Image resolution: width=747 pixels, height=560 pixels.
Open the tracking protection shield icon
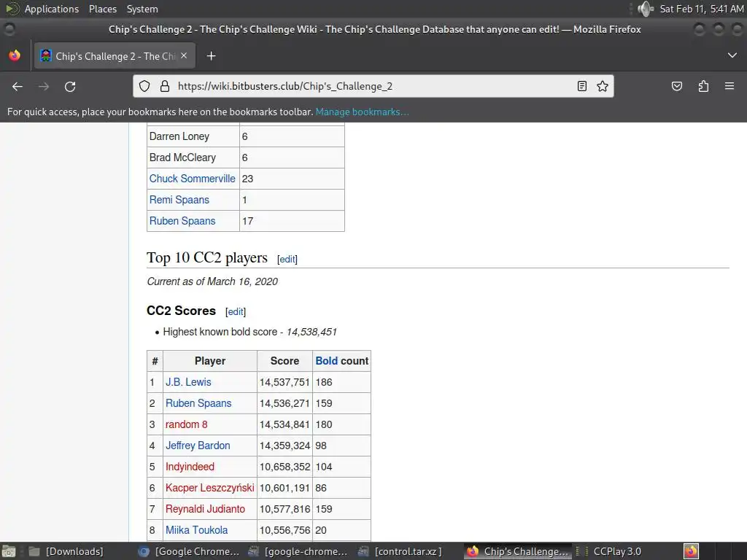pyautogui.click(x=144, y=86)
